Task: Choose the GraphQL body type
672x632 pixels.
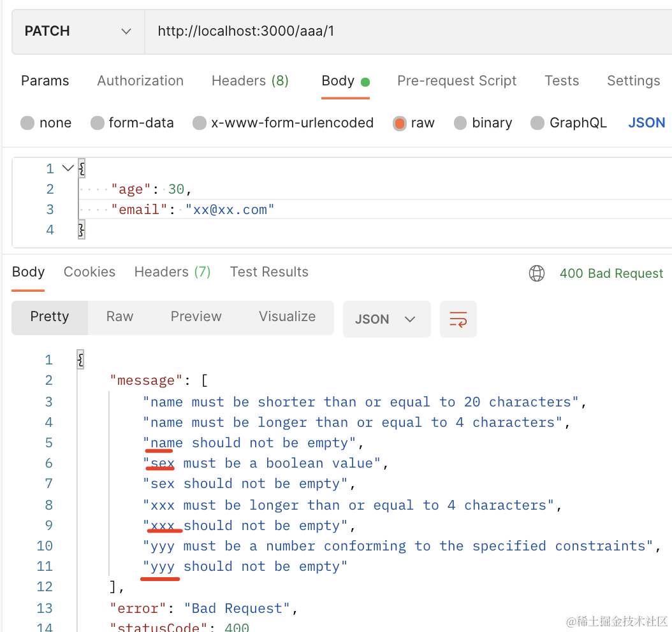Action: (x=537, y=123)
